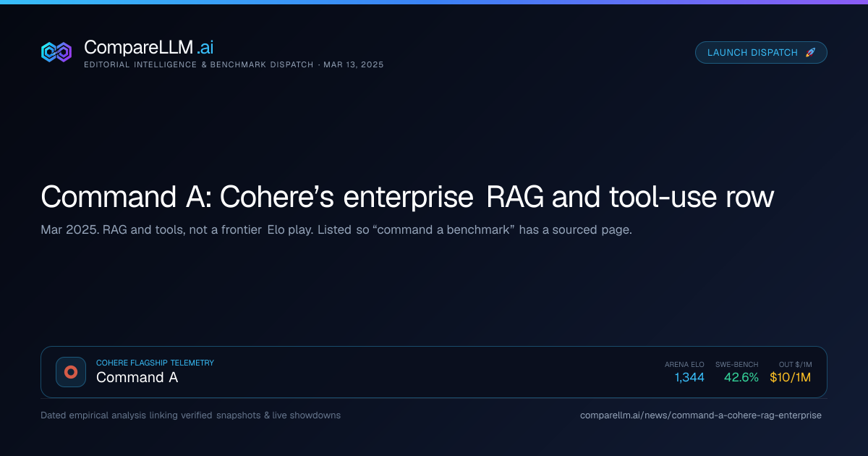
Task: Click the SWE-Bench value 42.6%
Action: pos(741,377)
